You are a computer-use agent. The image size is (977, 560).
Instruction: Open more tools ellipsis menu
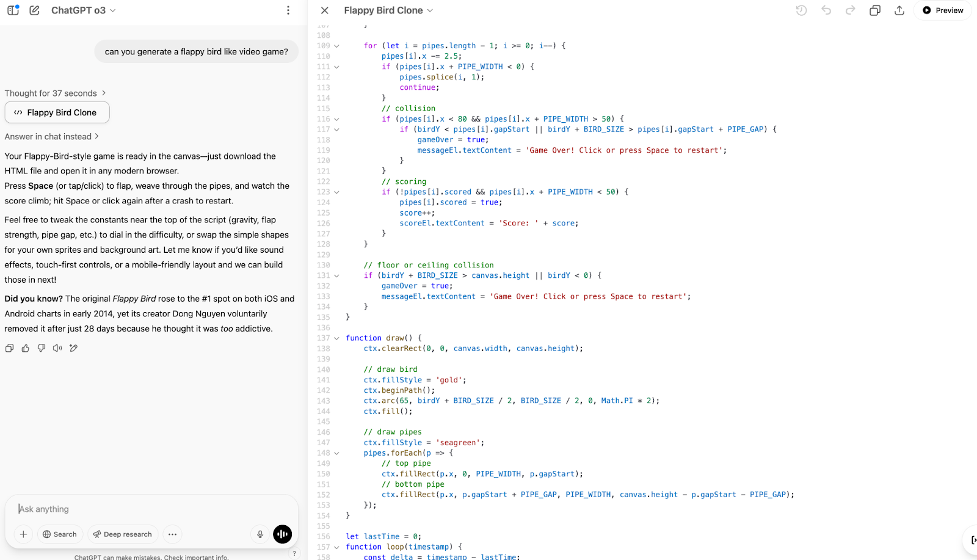pyautogui.click(x=173, y=534)
